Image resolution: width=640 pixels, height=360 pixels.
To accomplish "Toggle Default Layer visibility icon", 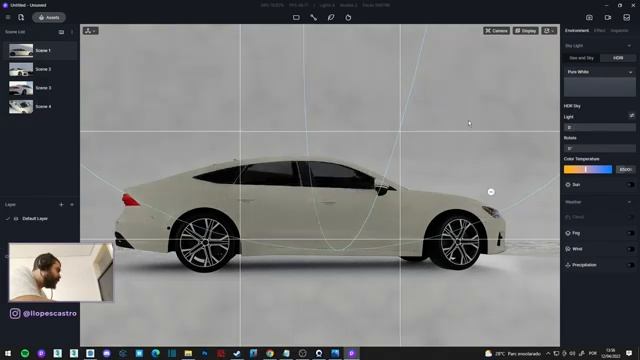I will [16, 219].
